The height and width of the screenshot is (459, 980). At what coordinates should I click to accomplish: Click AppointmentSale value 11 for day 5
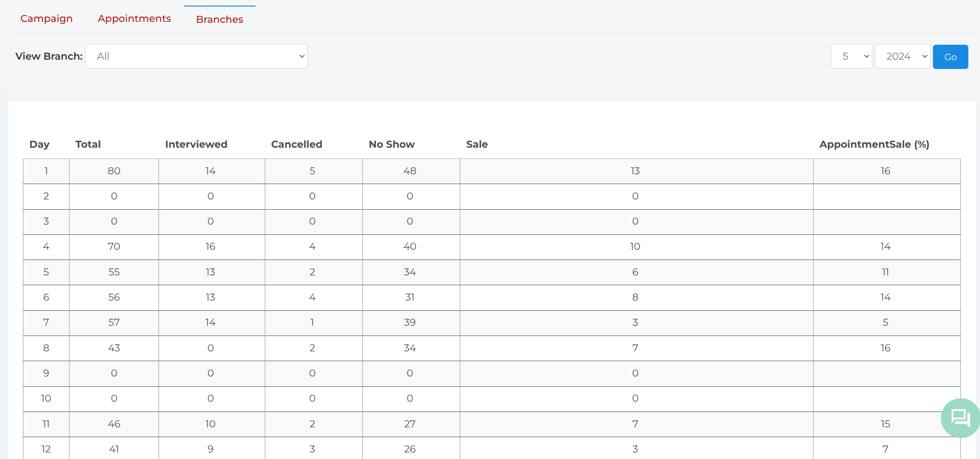(885, 272)
